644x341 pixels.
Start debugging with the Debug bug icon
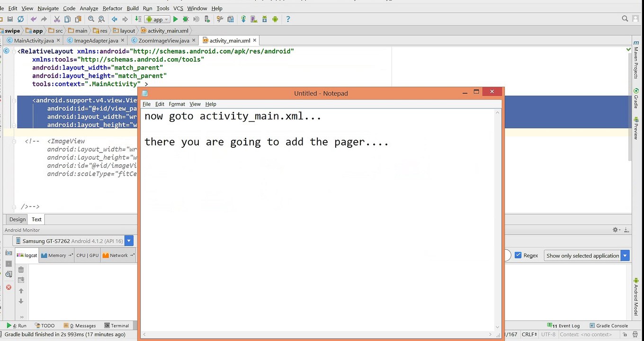point(186,19)
